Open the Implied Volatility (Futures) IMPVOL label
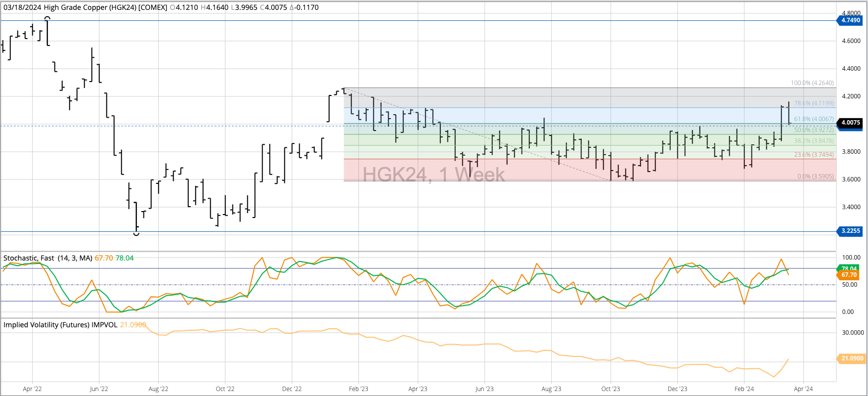Image resolution: width=868 pixels, height=396 pixels. [x=60, y=325]
